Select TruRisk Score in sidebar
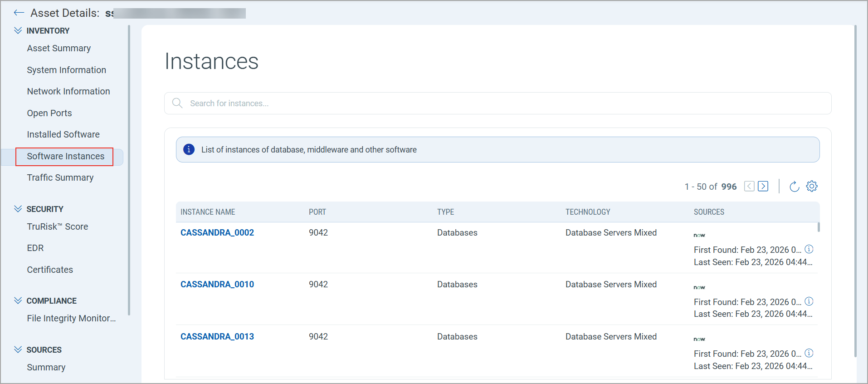868x384 pixels. click(x=58, y=226)
